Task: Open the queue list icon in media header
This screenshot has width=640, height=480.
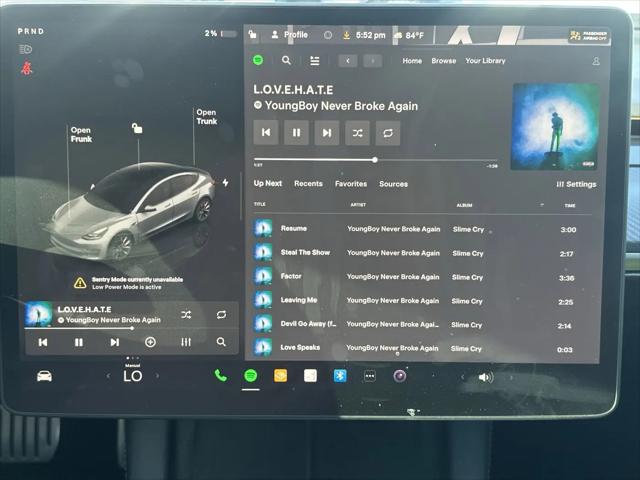Action: (x=315, y=61)
